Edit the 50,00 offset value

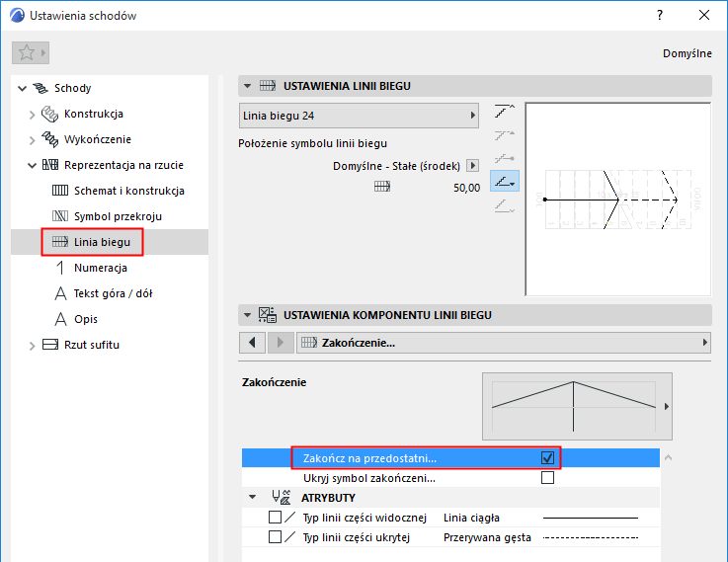pos(466,188)
